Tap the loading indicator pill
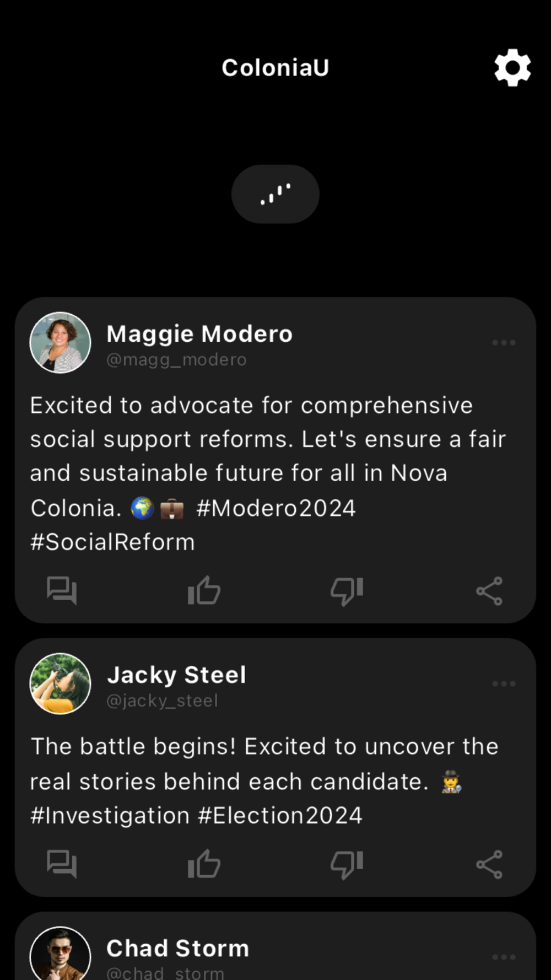 click(x=275, y=194)
